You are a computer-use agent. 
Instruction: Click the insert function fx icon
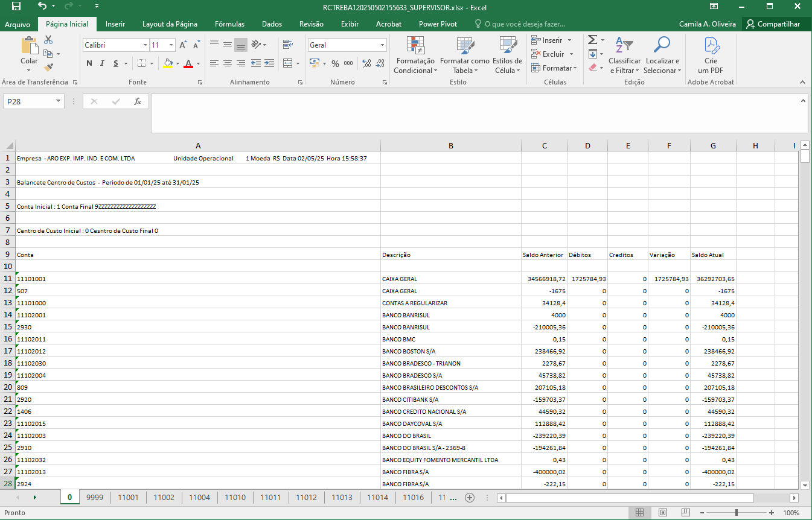pyautogui.click(x=138, y=101)
